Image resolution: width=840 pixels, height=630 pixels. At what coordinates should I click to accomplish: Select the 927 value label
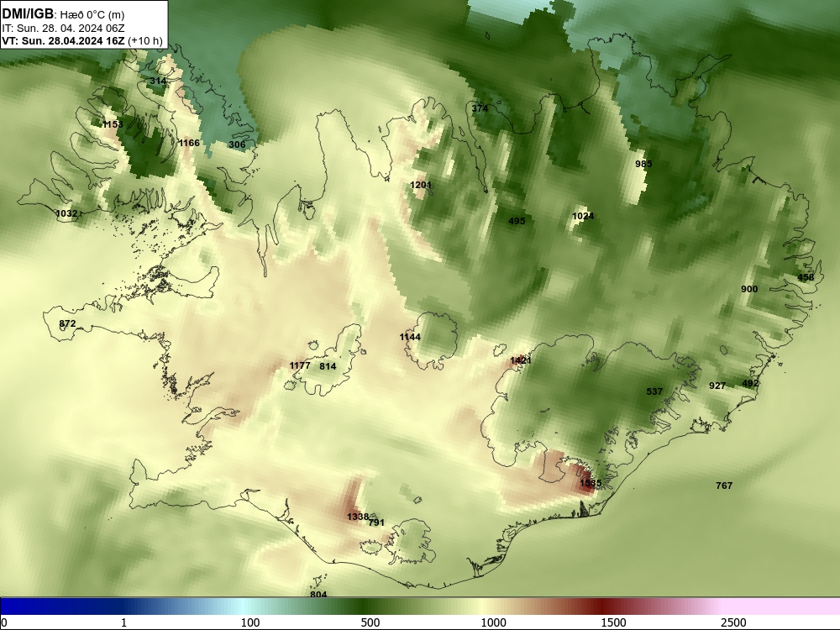click(717, 386)
